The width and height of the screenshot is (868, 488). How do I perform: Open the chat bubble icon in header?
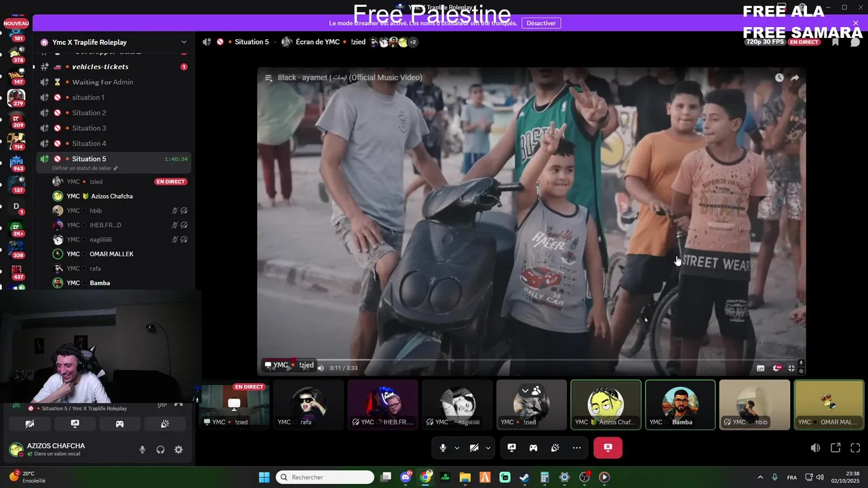855,42
